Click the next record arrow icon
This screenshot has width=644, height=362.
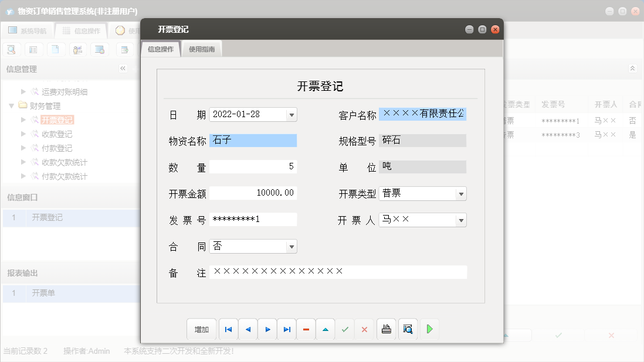coord(267,329)
